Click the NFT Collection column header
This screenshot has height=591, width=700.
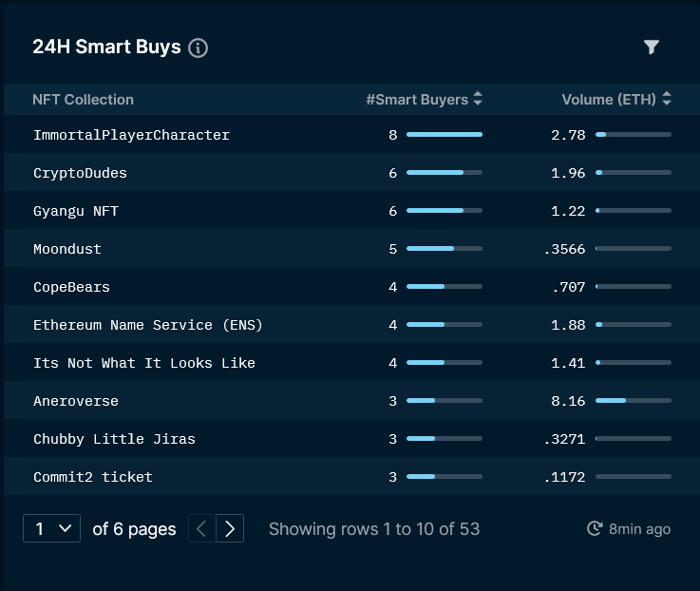[x=83, y=99]
